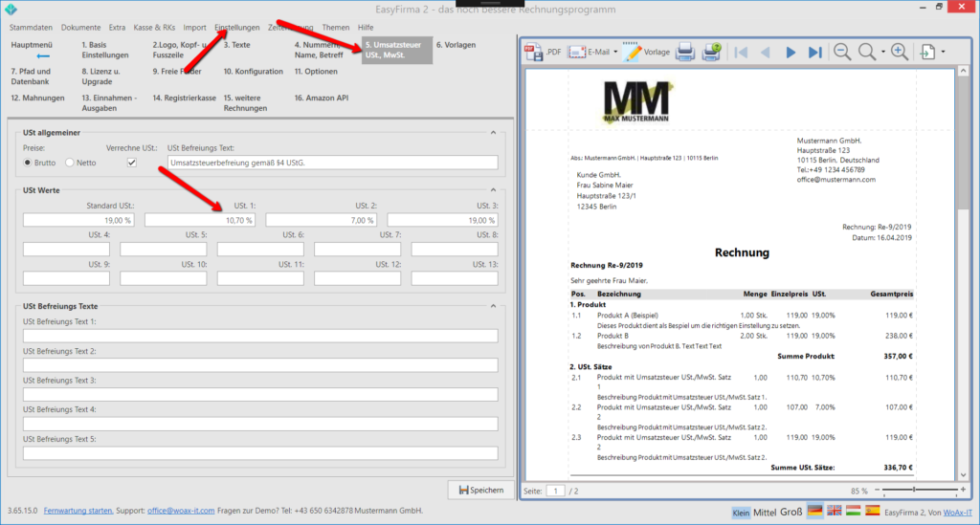980x525 pixels.
Task: Collapse the USt Befreiungs Texte section
Action: [x=493, y=306]
